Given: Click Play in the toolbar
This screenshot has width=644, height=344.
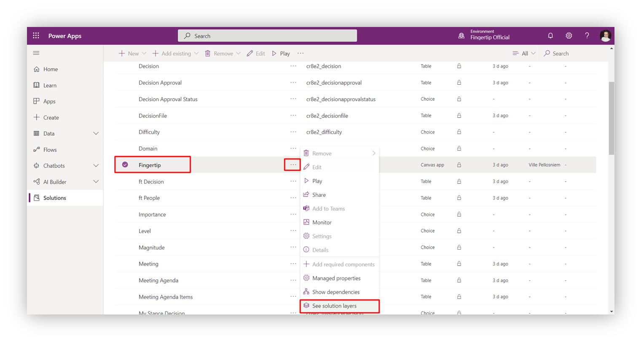Looking at the screenshot, I should click(x=281, y=54).
